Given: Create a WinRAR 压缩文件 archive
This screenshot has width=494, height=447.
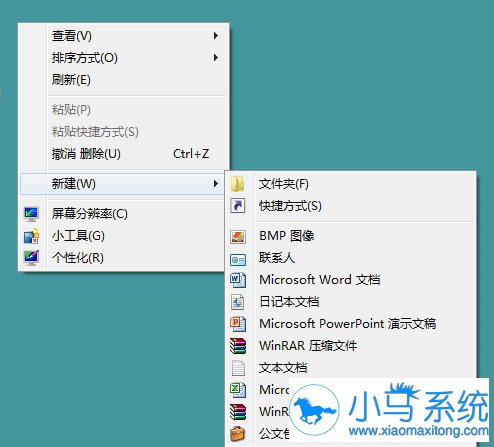Looking at the screenshot, I should coord(351,346).
